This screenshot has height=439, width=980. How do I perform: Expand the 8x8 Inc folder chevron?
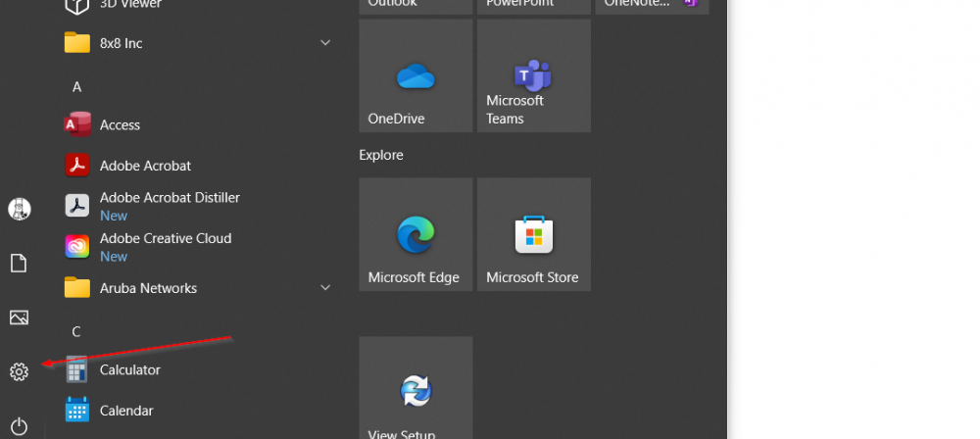coord(325,43)
